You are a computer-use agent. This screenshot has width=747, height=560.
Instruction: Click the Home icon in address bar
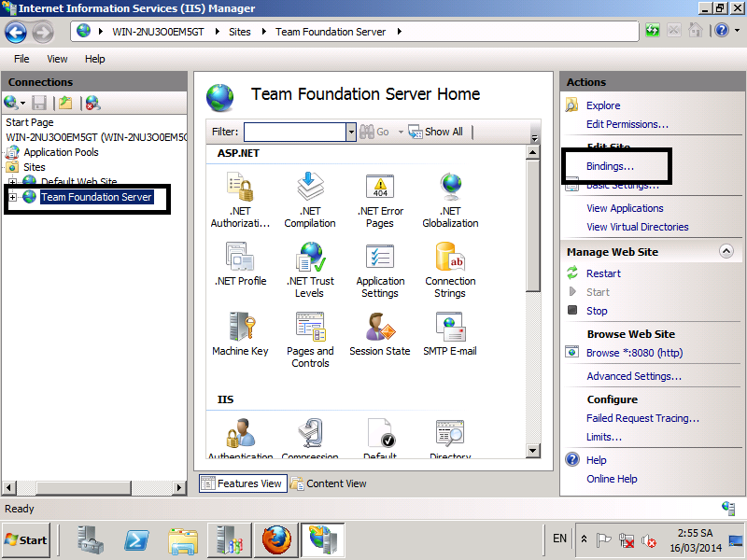pyautogui.click(x=695, y=31)
